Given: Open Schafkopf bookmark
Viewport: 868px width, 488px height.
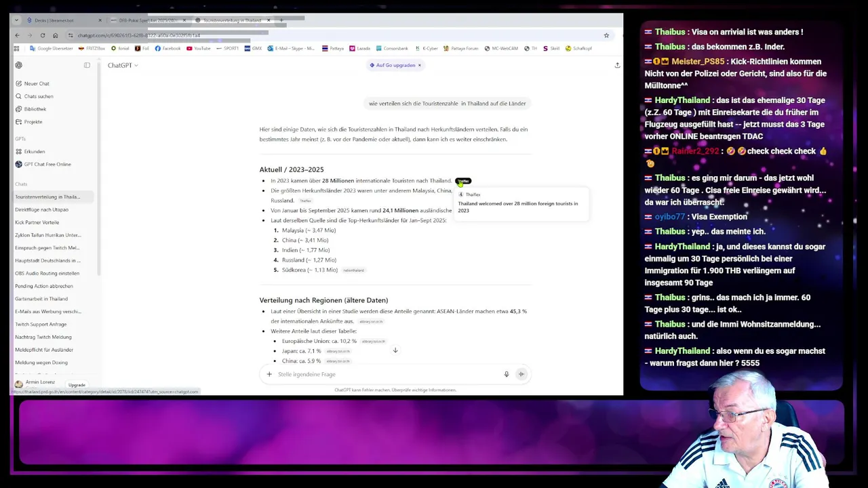Looking at the screenshot, I should pyautogui.click(x=578, y=48).
